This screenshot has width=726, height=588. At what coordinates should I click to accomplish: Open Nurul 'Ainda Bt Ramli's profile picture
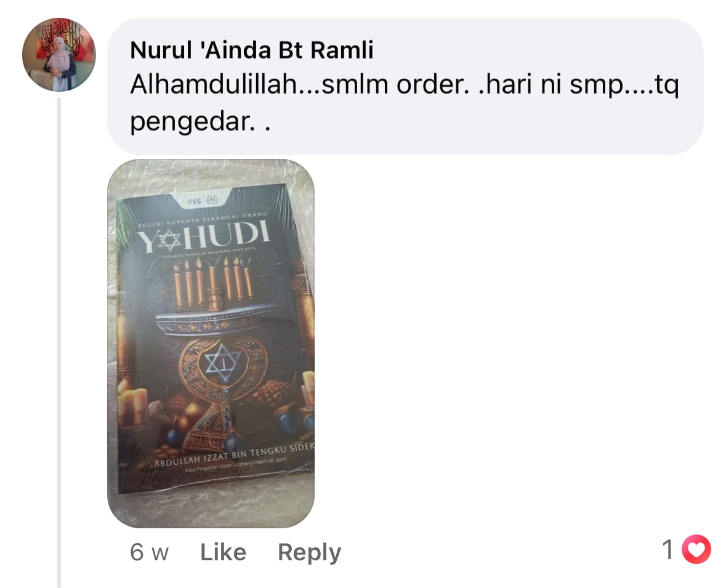58,55
